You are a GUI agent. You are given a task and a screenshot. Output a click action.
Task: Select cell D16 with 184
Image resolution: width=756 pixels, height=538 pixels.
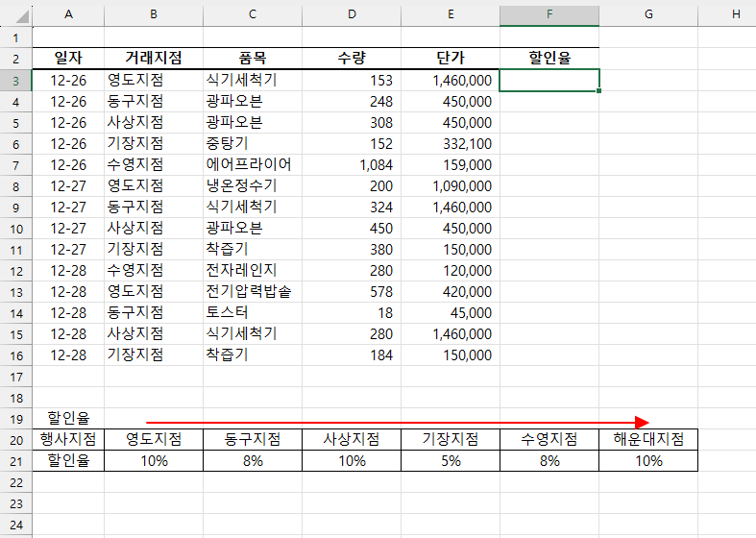coord(352,355)
